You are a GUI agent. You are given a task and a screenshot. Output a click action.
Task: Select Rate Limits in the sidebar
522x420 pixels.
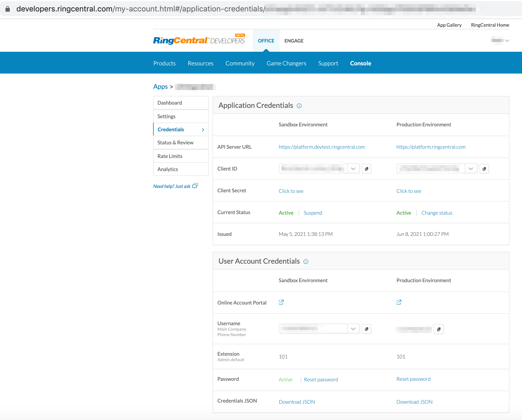click(181, 156)
